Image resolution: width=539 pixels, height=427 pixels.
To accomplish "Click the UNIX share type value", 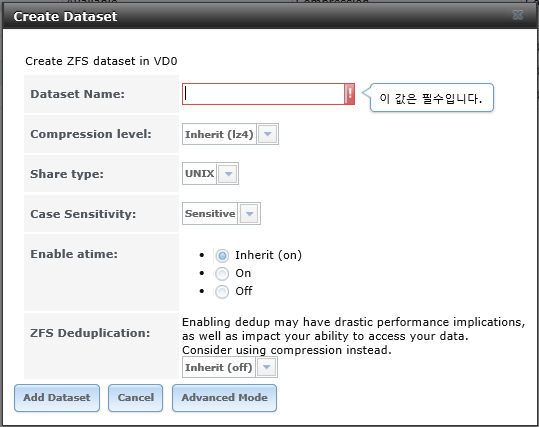I will [x=200, y=174].
